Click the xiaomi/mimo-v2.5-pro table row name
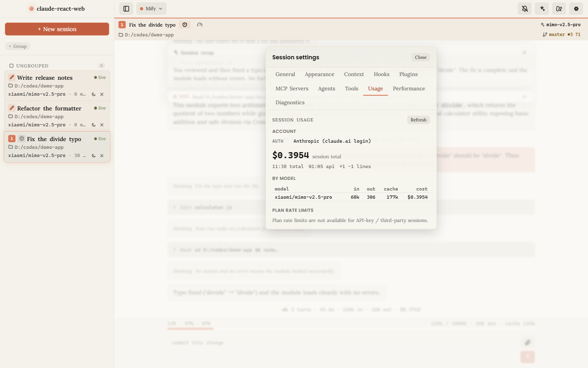This screenshot has height=368, width=588. [x=303, y=197]
